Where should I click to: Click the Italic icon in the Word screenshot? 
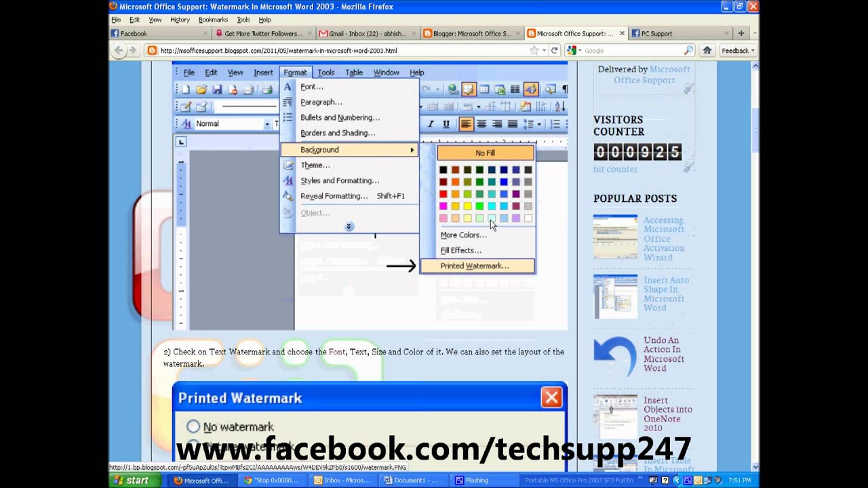click(430, 124)
